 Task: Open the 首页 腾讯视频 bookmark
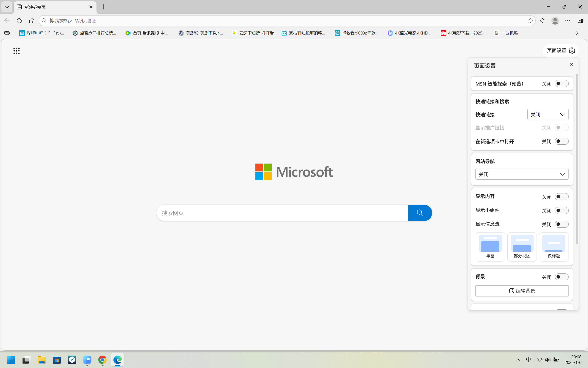pos(147,33)
